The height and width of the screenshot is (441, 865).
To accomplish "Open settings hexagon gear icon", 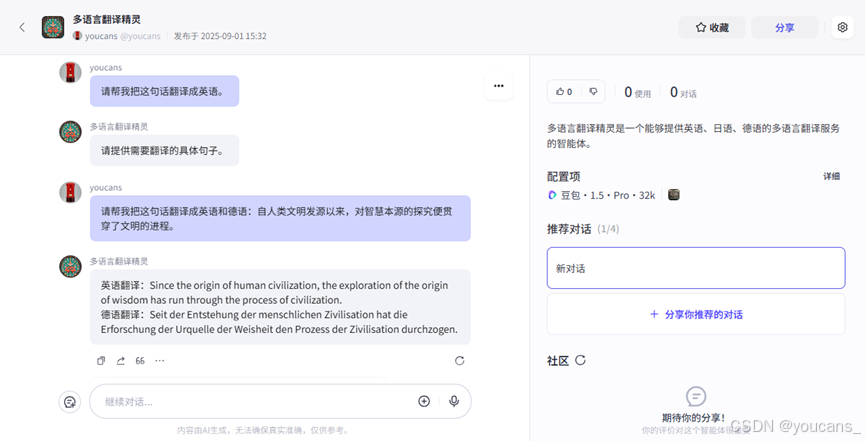I will 842,27.
